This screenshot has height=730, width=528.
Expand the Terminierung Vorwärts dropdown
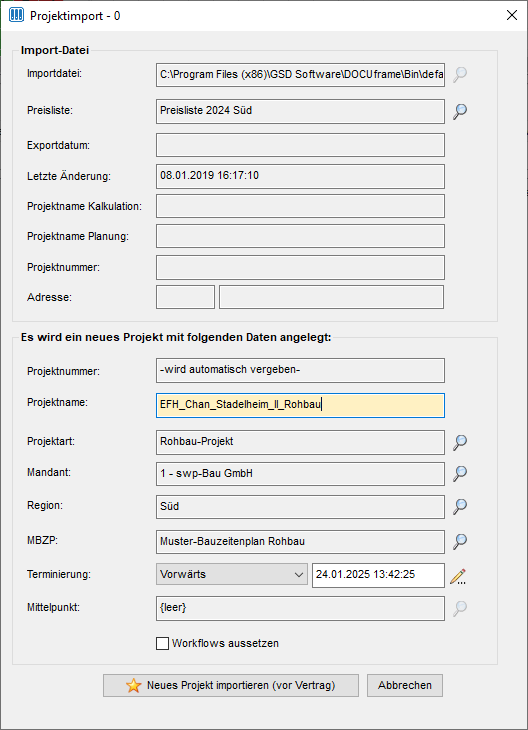point(232,574)
